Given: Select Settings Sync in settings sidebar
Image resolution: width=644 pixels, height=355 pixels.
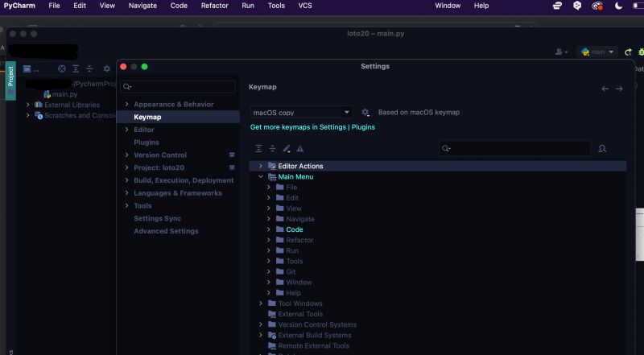Looking at the screenshot, I should [157, 218].
